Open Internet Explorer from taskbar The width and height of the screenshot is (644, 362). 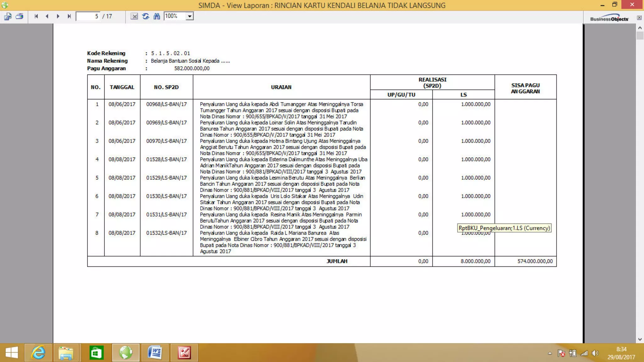tap(38, 353)
